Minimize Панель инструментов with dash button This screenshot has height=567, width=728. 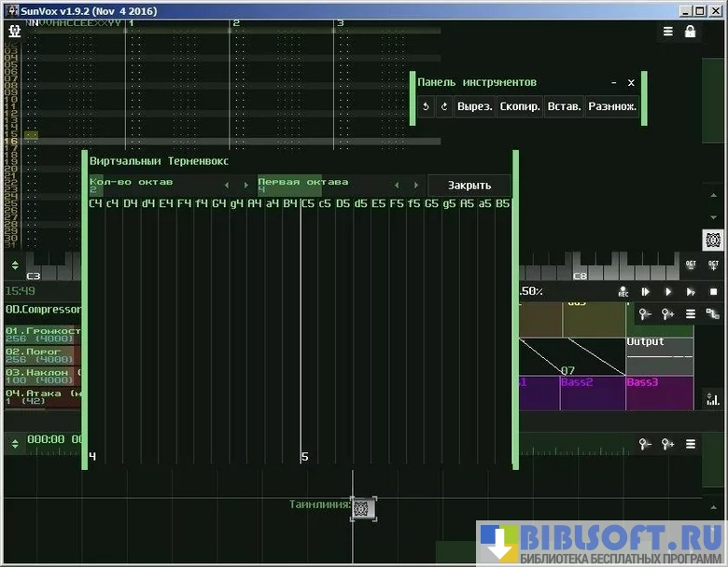coord(613,83)
